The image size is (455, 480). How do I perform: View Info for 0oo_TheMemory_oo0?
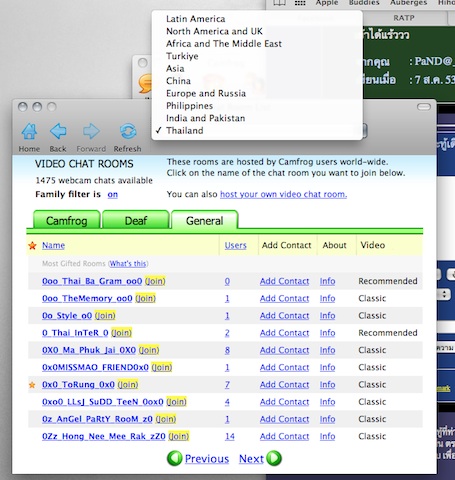pyautogui.click(x=327, y=299)
